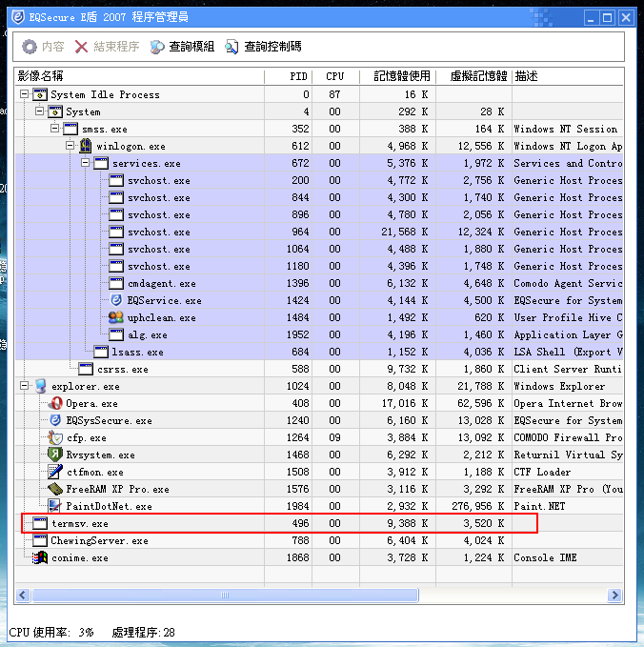Click 結束程序 toolbar label
This screenshot has height=647, width=644.
pyautogui.click(x=116, y=47)
